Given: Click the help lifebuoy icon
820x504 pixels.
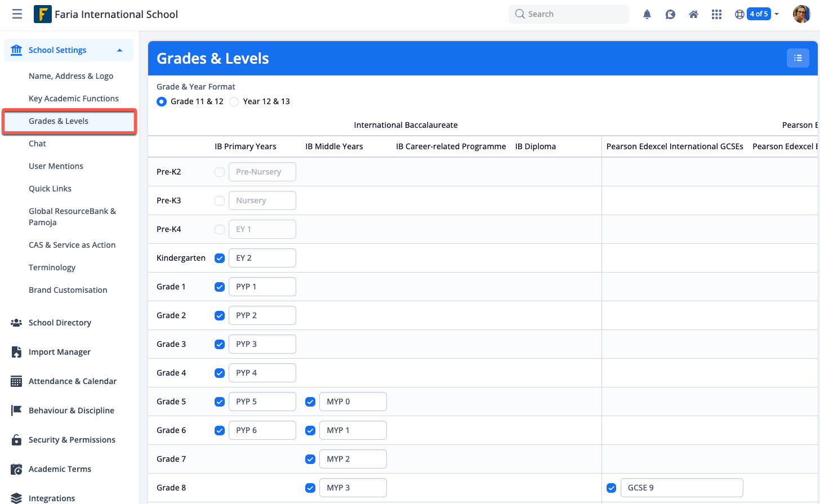Looking at the screenshot, I should pyautogui.click(x=739, y=14).
